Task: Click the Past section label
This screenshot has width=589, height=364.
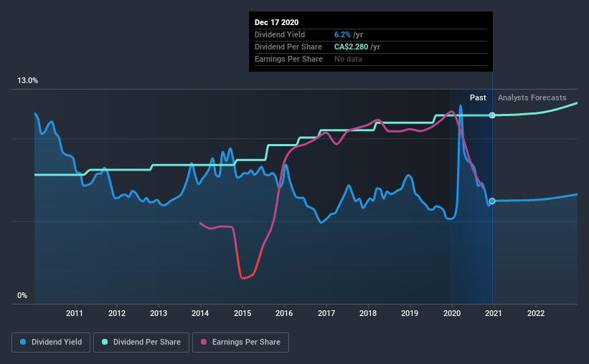Action: coord(478,97)
